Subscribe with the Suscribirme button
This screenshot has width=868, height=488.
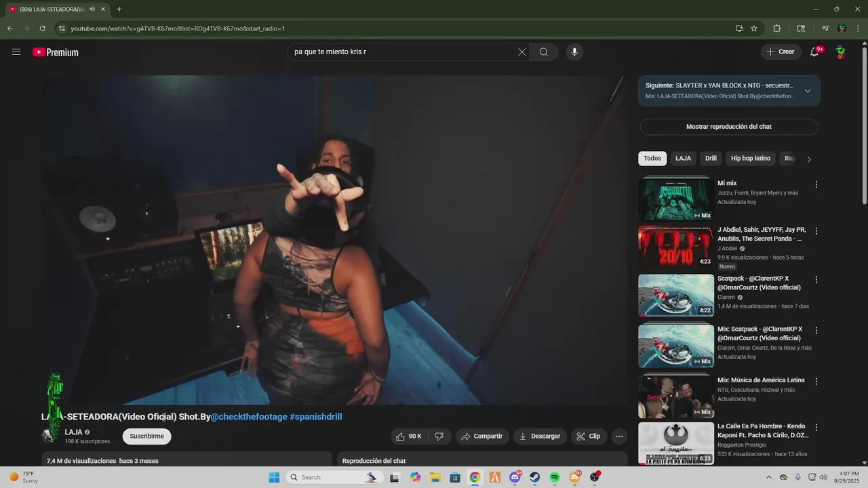[147, 436]
